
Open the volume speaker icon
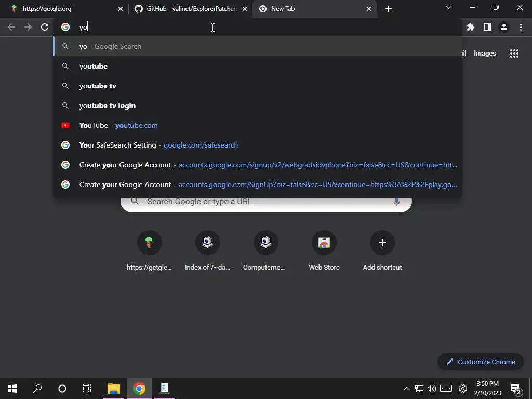click(432, 389)
